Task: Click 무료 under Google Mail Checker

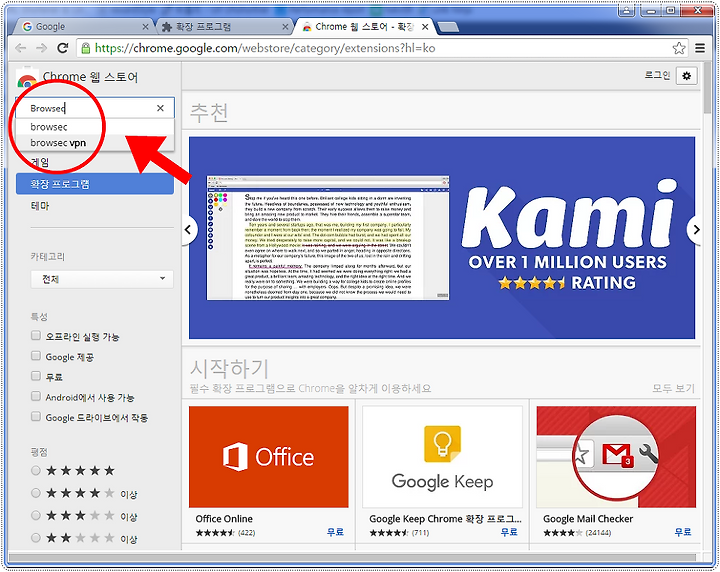Action: pyautogui.click(x=682, y=532)
